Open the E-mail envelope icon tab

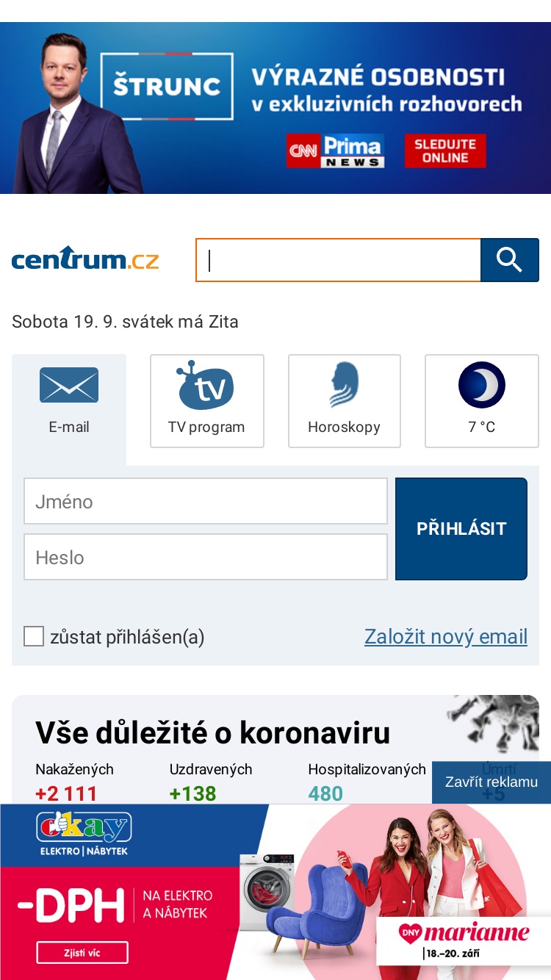coord(69,385)
